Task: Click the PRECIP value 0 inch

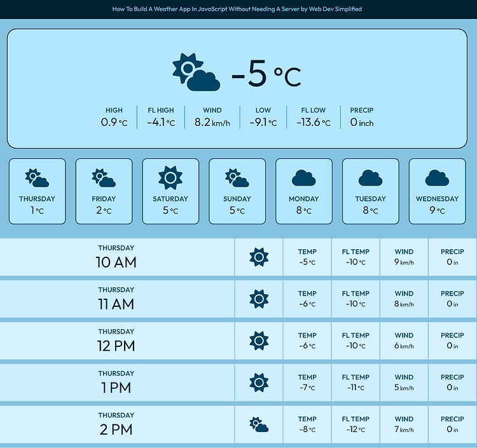Action: [x=361, y=122]
